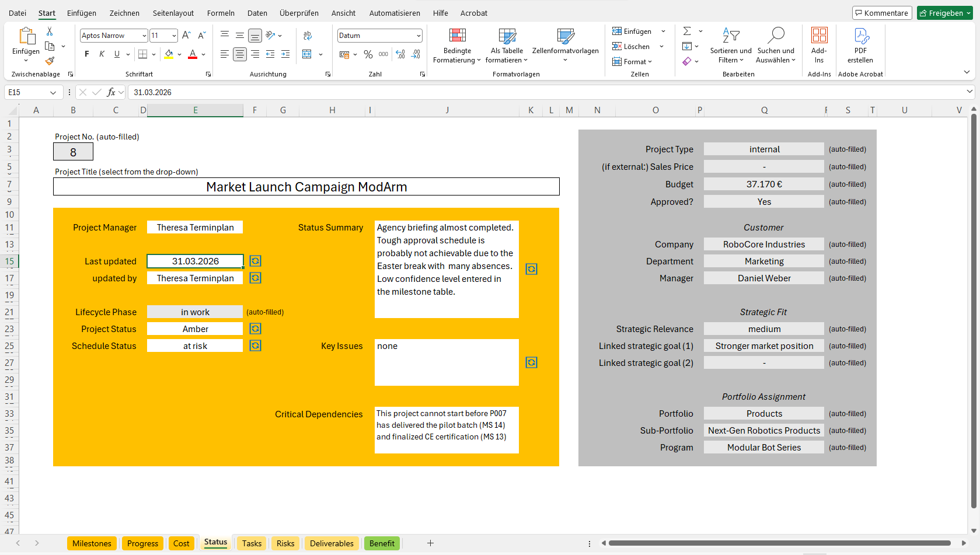Open the font size dropdown

tap(174, 36)
